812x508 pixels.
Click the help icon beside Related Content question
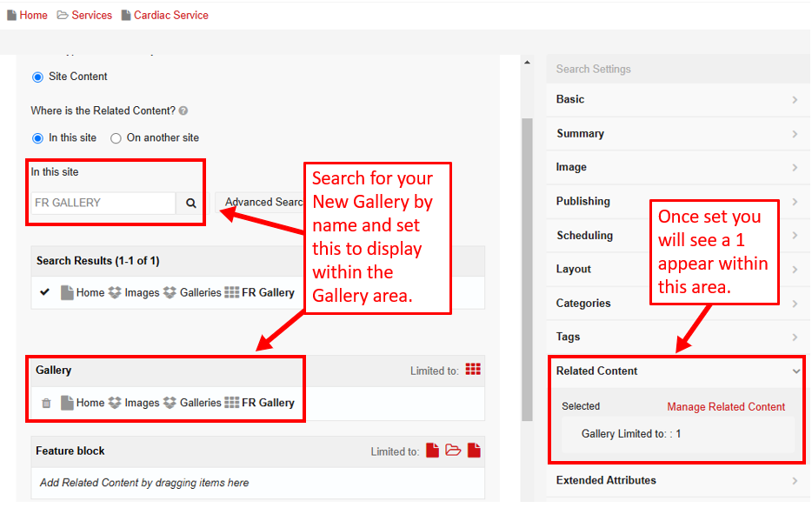(183, 111)
